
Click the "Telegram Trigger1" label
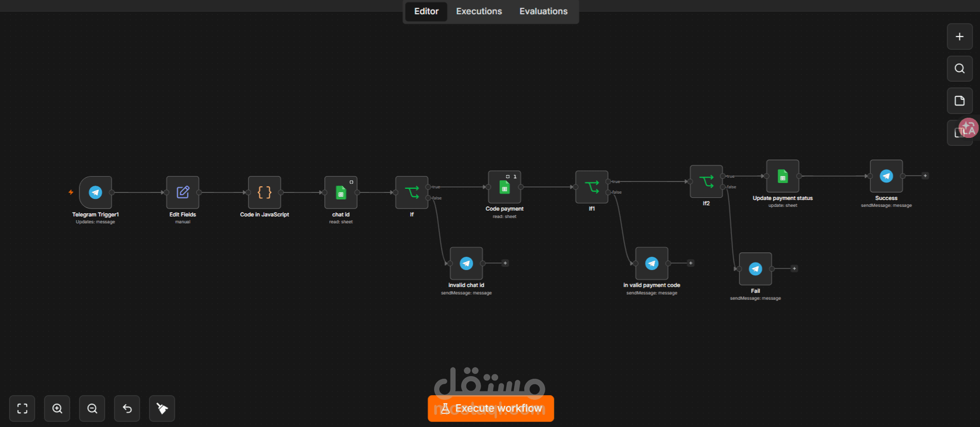[x=95, y=215]
